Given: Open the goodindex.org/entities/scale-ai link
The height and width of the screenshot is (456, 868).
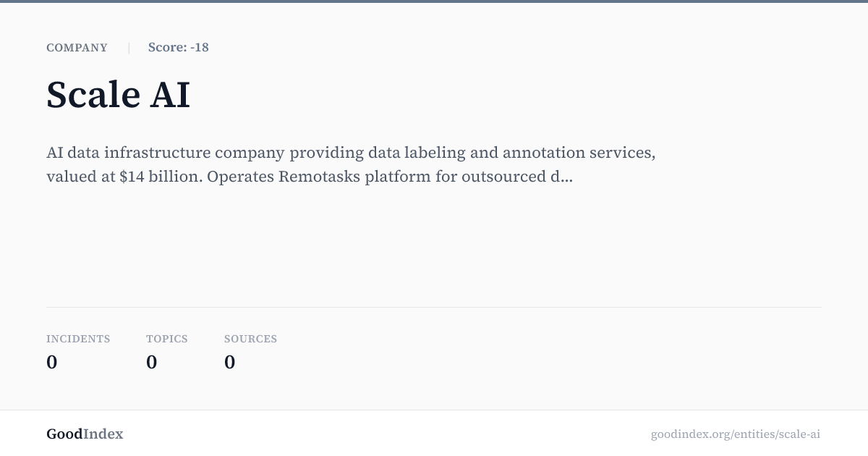Looking at the screenshot, I should point(736,434).
